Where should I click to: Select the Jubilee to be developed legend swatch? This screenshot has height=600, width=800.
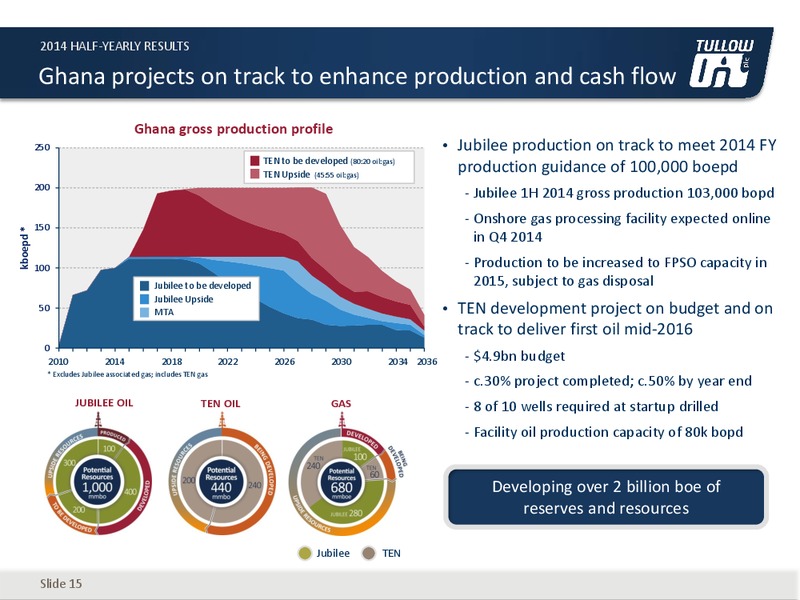[144, 286]
